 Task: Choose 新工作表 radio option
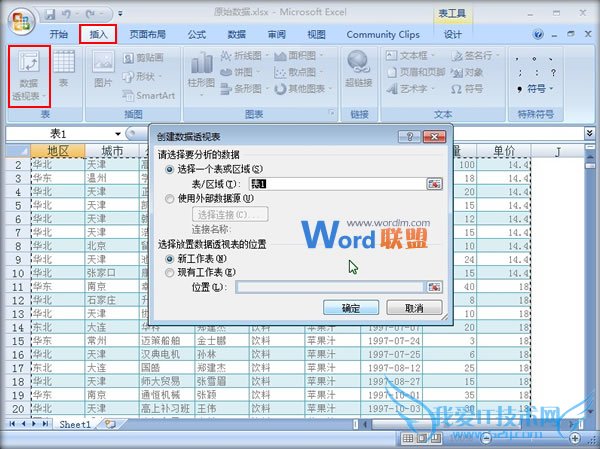click(x=170, y=259)
